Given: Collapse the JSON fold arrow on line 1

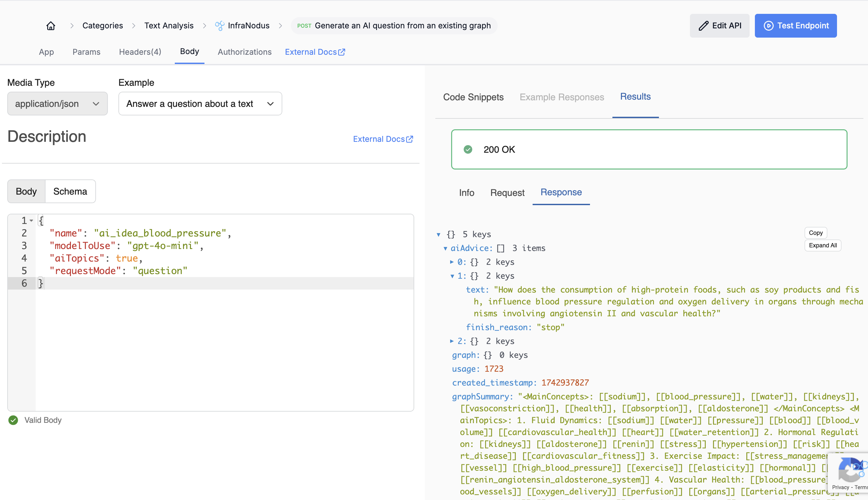Looking at the screenshot, I should 31,220.
